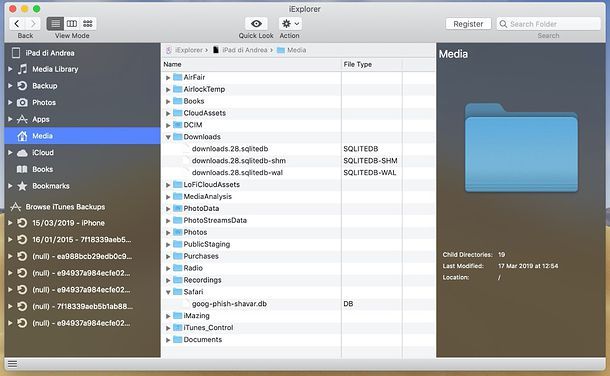
Task: Switch to icon grid view mode
Action: pyautogui.click(x=88, y=24)
